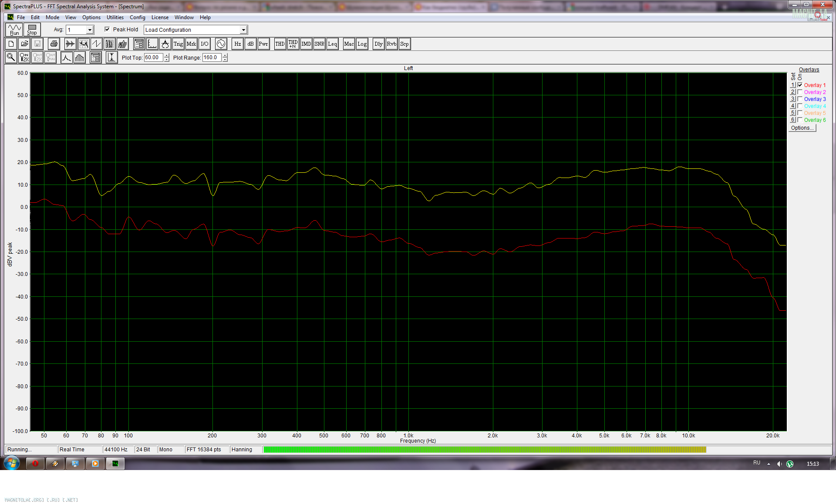Toggle the Peak Hold checkbox
The width and height of the screenshot is (836, 504).
107,29
